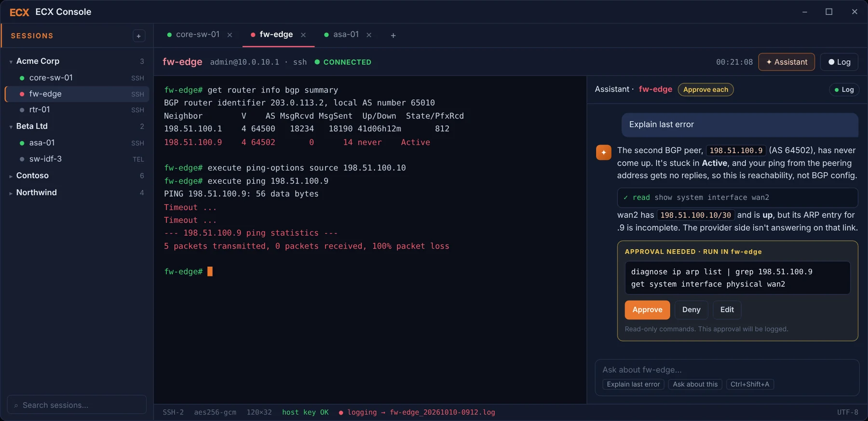868x421 pixels.
Task: Click the read show system interface wan2 step
Action: tap(737, 197)
